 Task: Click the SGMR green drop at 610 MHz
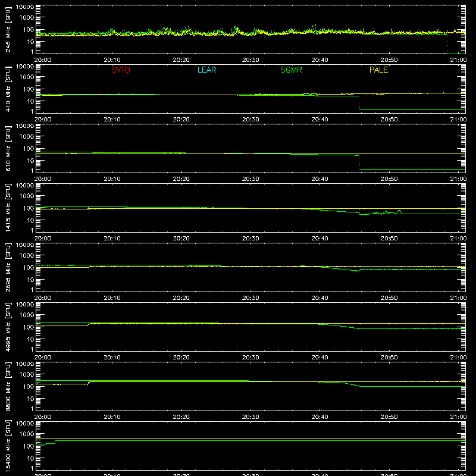359,162
